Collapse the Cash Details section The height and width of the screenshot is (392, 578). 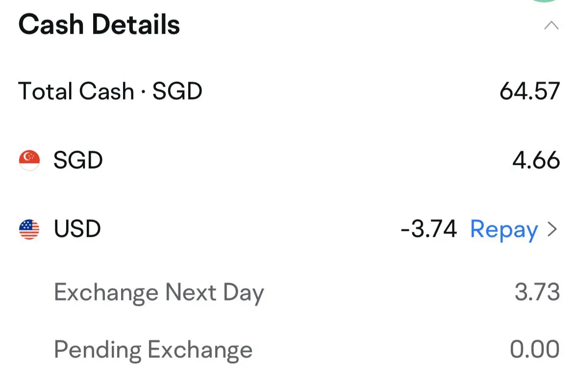point(551,25)
